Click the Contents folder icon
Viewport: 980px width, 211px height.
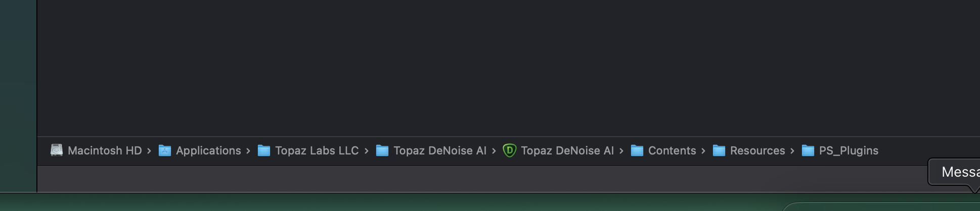pos(637,150)
